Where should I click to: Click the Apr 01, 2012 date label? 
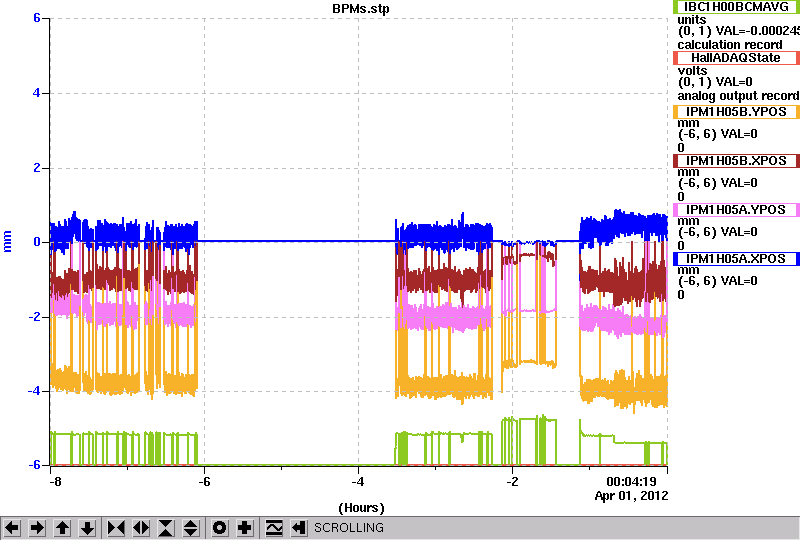point(631,496)
